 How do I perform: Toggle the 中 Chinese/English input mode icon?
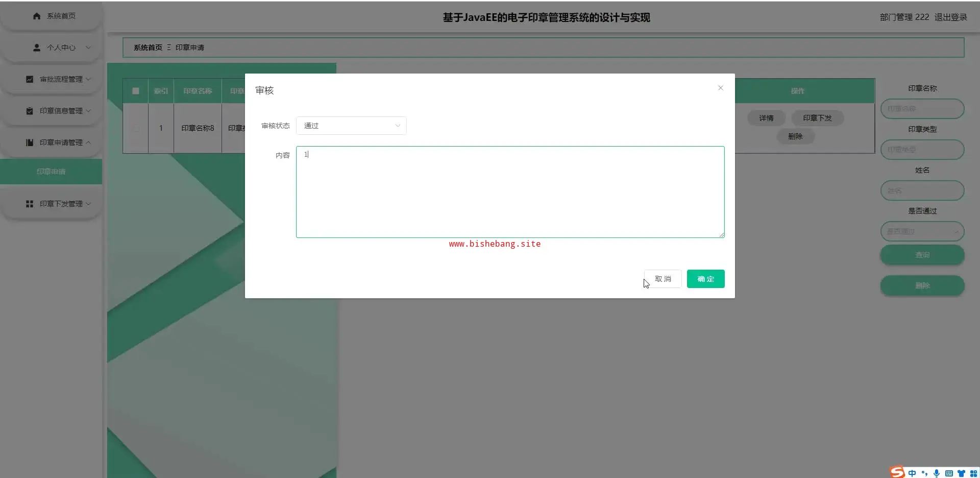[912, 473]
